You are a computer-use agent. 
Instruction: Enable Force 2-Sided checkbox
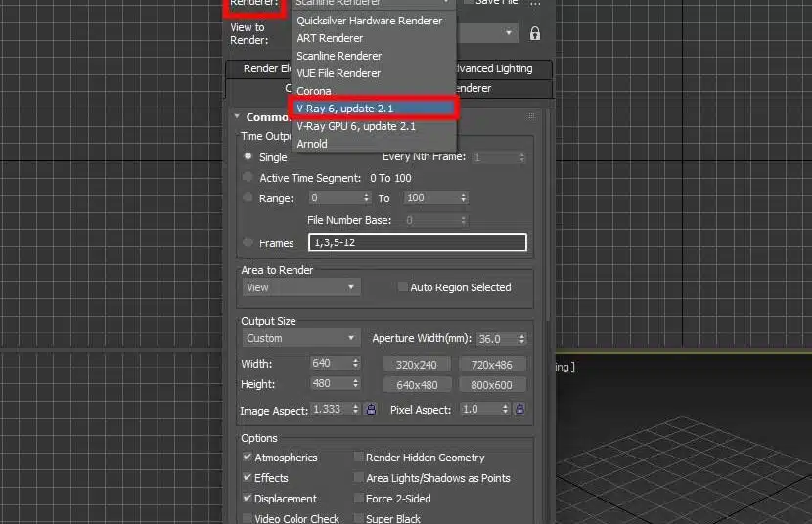(x=358, y=499)
